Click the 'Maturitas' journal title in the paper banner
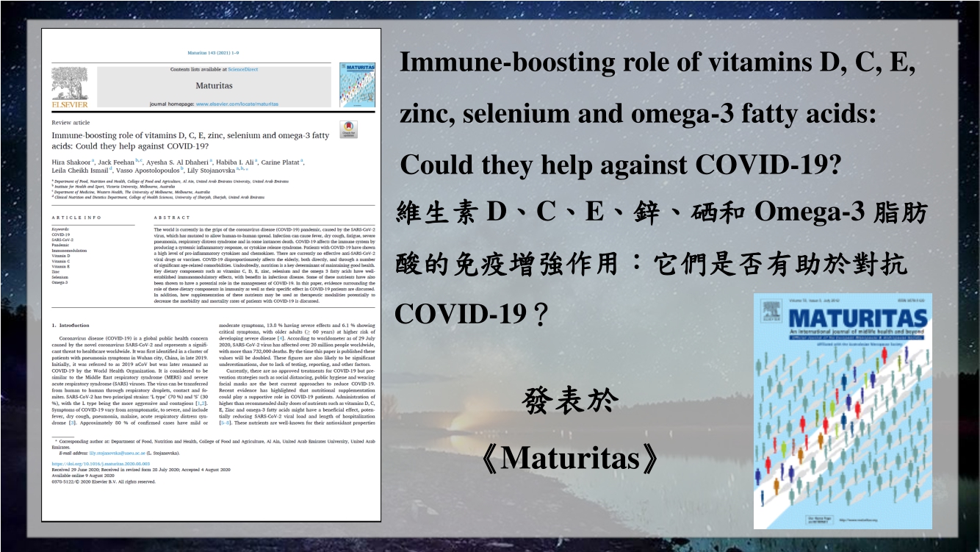 click(x=214, y=85)
